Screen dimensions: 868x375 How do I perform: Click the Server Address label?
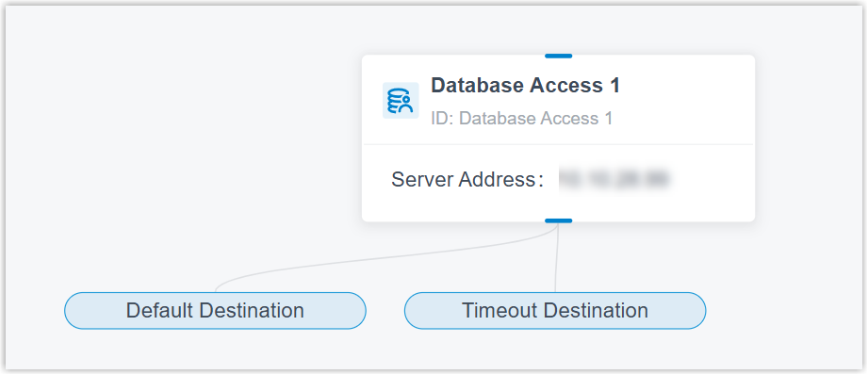[x=464, y=180]
